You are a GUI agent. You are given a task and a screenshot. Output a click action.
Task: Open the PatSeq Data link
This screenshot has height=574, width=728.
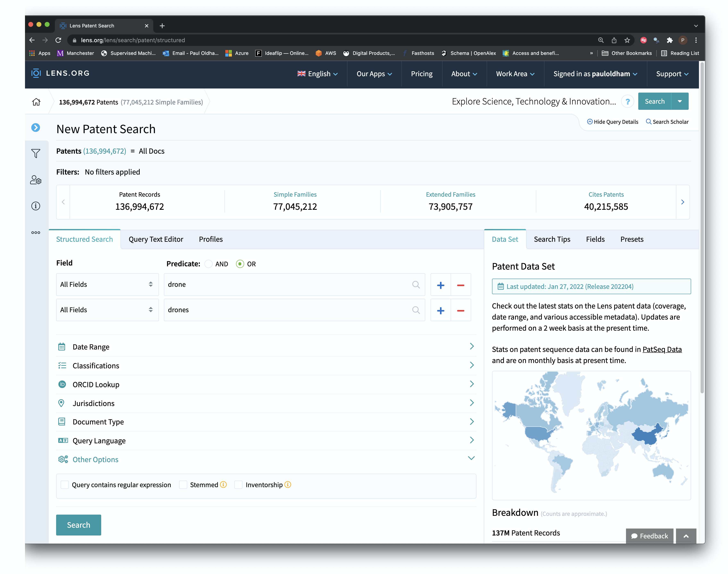tap(662, 349)
